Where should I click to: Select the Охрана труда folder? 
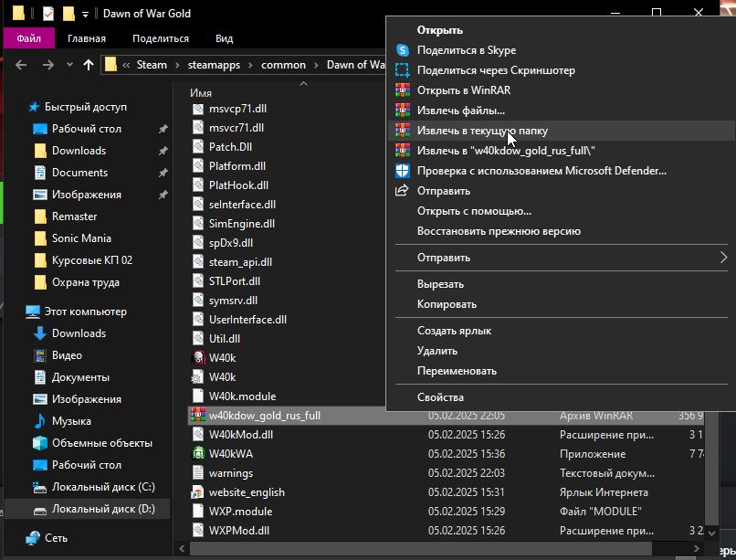pos(88,282)
